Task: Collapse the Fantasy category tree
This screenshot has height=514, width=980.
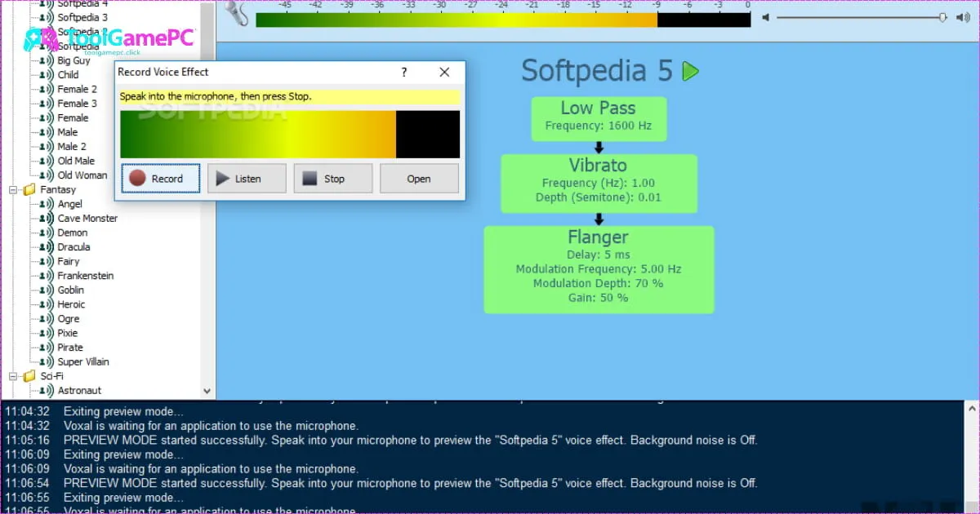Action: click(x=14, y=190)
